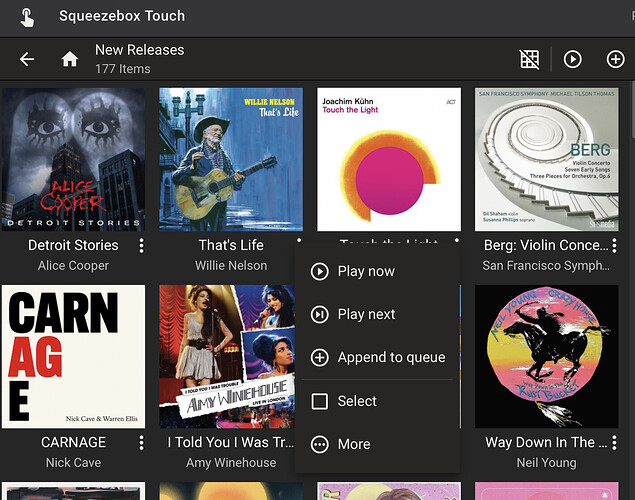Expand Way Down In The three-dot menu
The image size is (635, 500).
[x=617, y=442]
